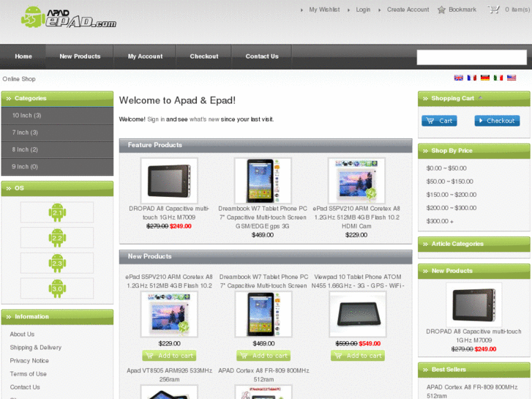Click the blue Cart button
532x399 pixels.
tap(439, 121)
